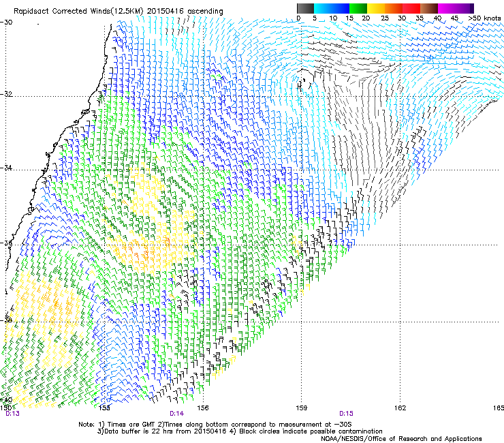Screen dimensions: 504x443
Task: Click the "-32" latitude axis label
Action: point(6,94)
